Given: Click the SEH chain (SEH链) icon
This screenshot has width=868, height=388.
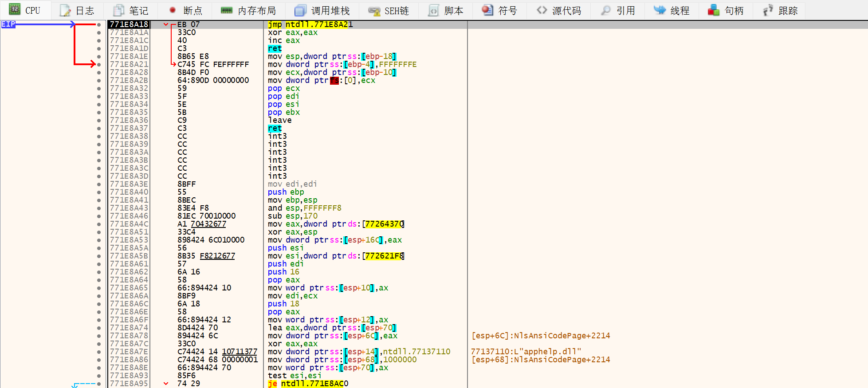Looking at the screenshot, I should [x=374, y=11].
